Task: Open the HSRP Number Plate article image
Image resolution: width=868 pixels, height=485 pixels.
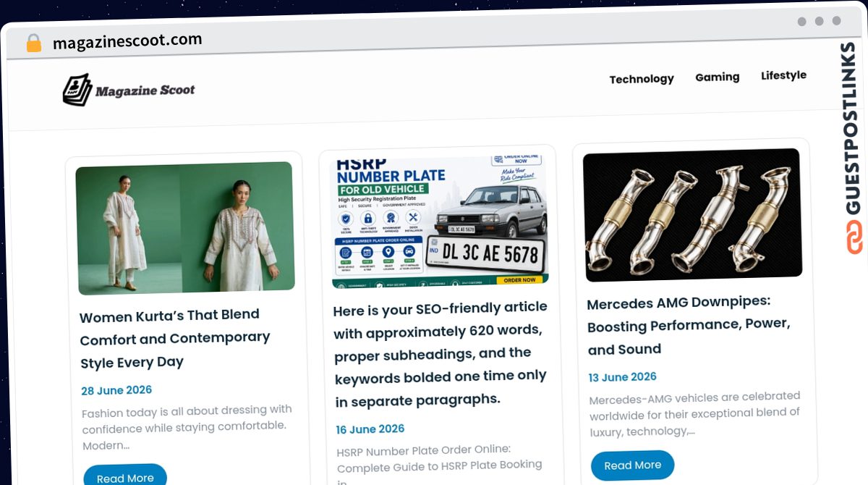Action: [439, 222]
